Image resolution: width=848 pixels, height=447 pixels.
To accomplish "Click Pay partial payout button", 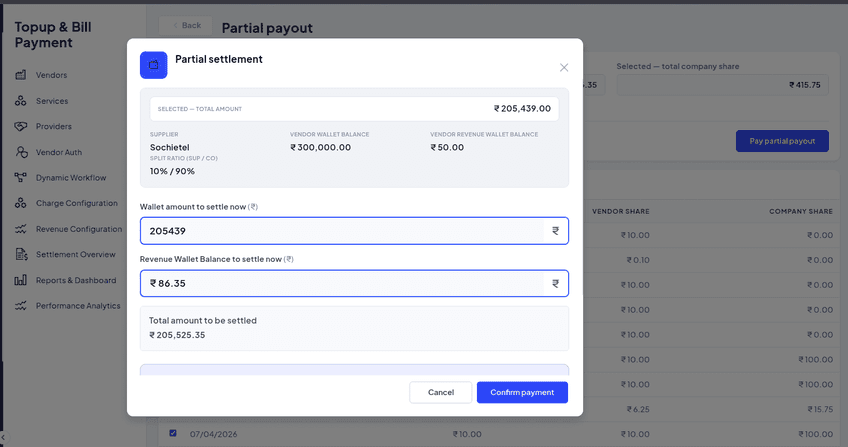I will click(x=782, y=141).
